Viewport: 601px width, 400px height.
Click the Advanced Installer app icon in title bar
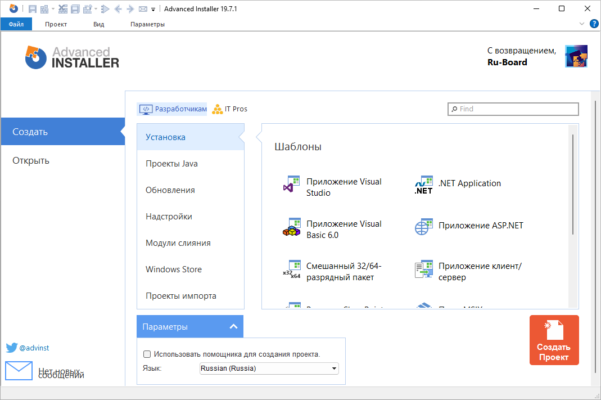pyautogui.click(x=13, y=8)
